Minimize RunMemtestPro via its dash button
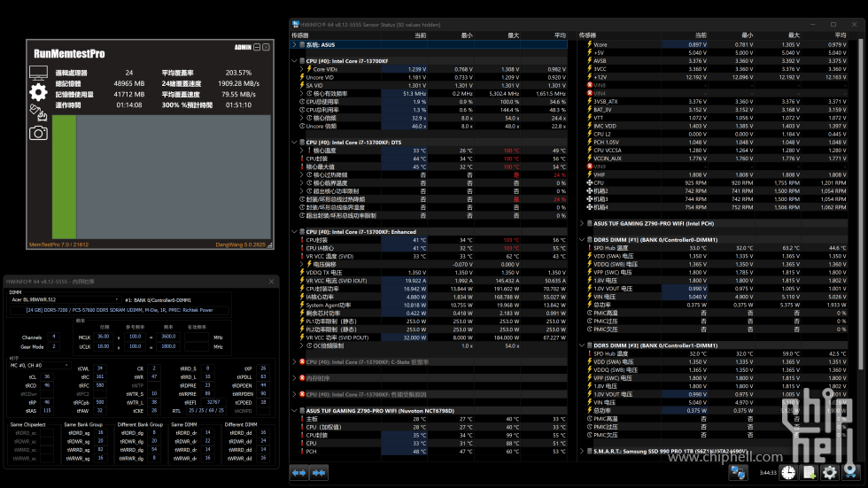 [257, 48]
